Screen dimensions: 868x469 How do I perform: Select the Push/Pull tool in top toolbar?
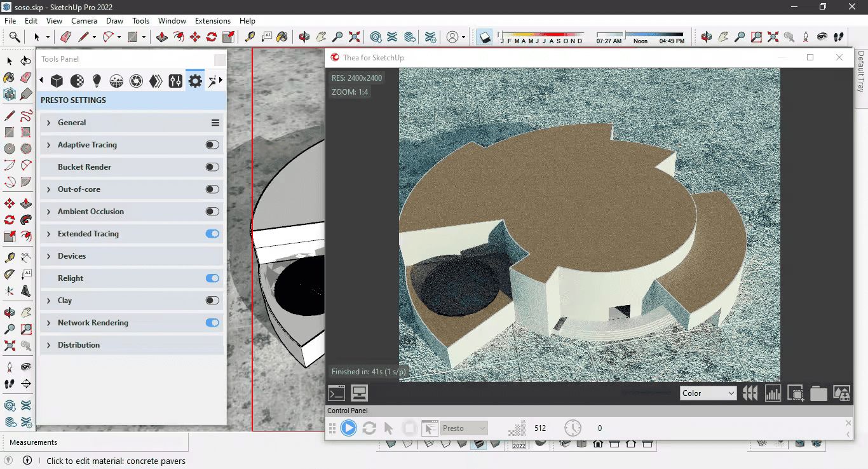coord(162,37)
